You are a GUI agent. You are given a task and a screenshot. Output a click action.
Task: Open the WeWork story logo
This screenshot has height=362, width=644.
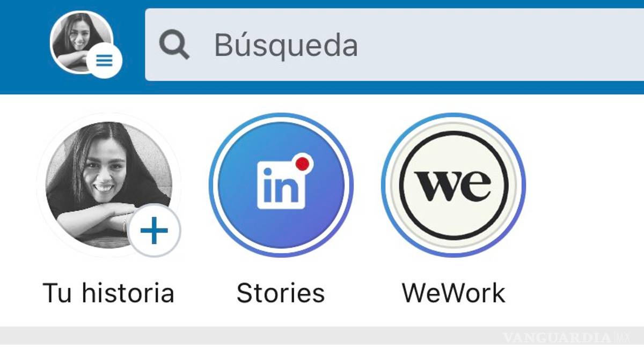point(453,185)
